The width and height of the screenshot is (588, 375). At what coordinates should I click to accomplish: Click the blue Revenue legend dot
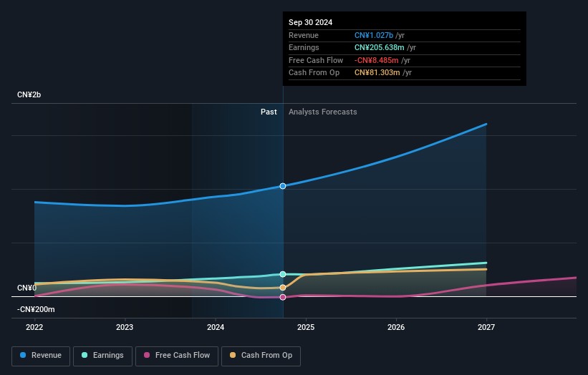pos(23,355)
